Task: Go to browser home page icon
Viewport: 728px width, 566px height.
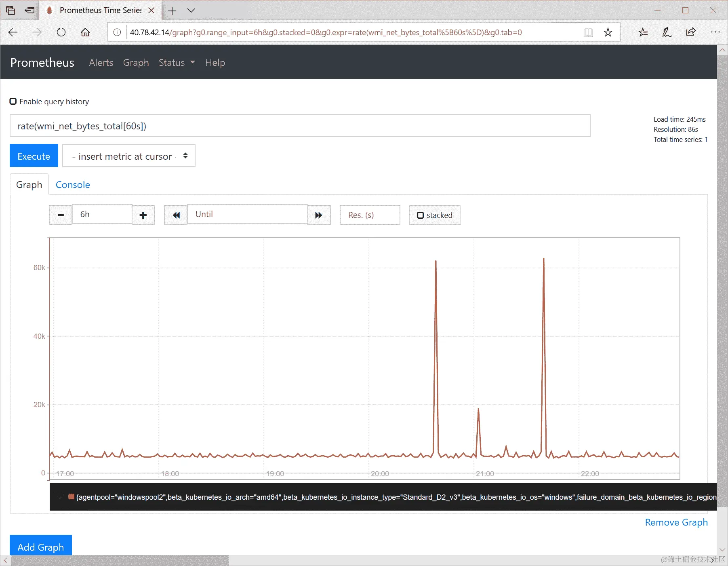Action: pos(85,32)
